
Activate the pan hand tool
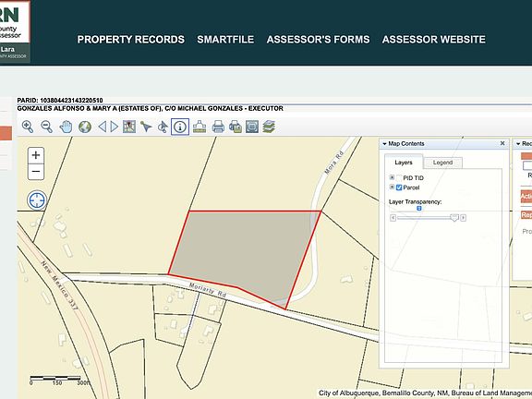coord(66,127)
